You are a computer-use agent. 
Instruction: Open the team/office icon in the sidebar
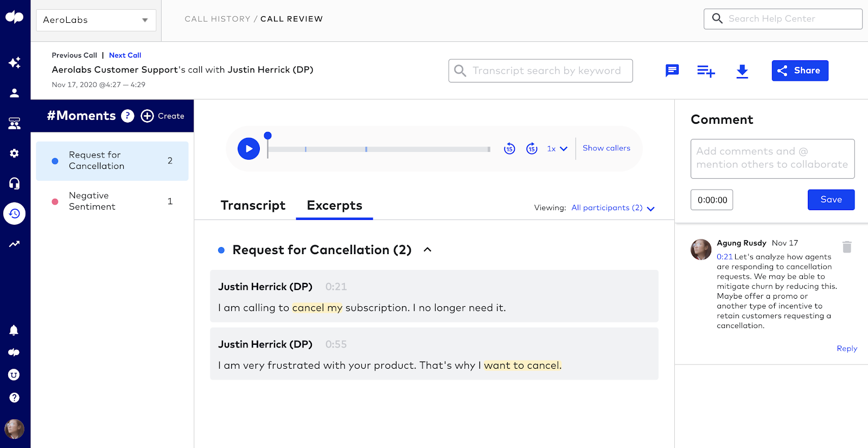15,123
